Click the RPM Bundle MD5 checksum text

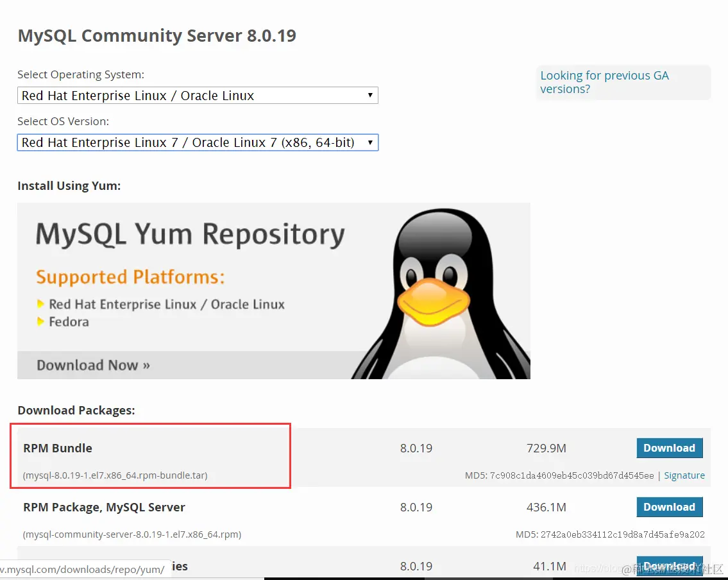pos(559,475)
